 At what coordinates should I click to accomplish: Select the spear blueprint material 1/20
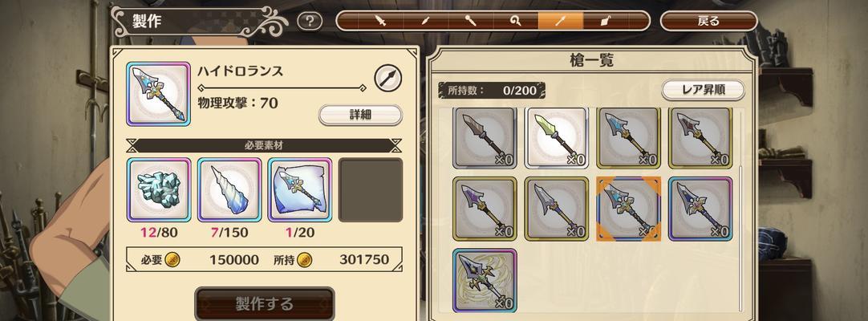coord(300,190)
